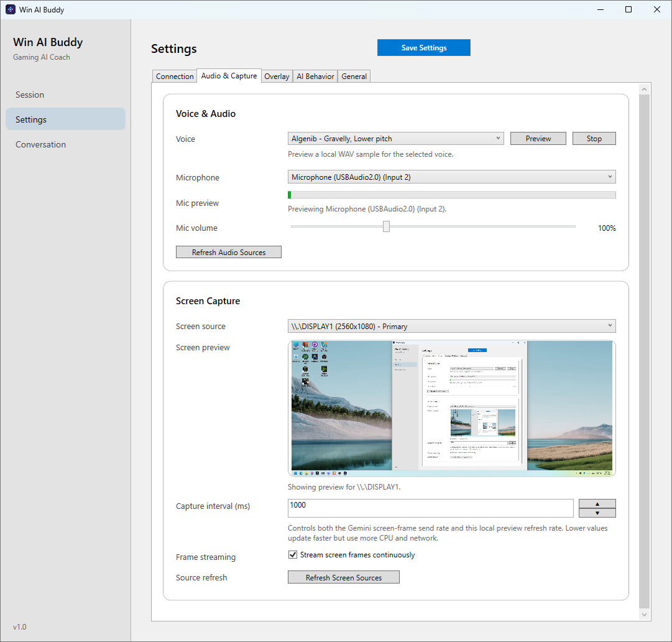Disable continuous screen frame streaming

pyautogui.click(x=292, y=554)
